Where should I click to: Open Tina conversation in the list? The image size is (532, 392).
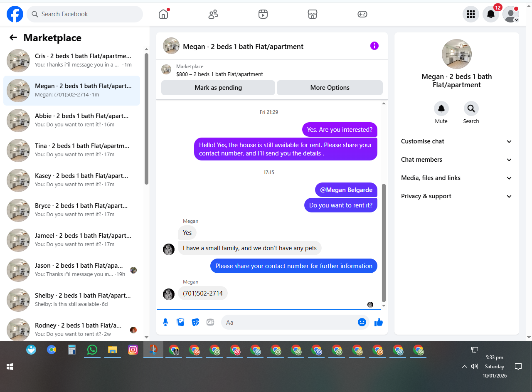tap(71, 150)
